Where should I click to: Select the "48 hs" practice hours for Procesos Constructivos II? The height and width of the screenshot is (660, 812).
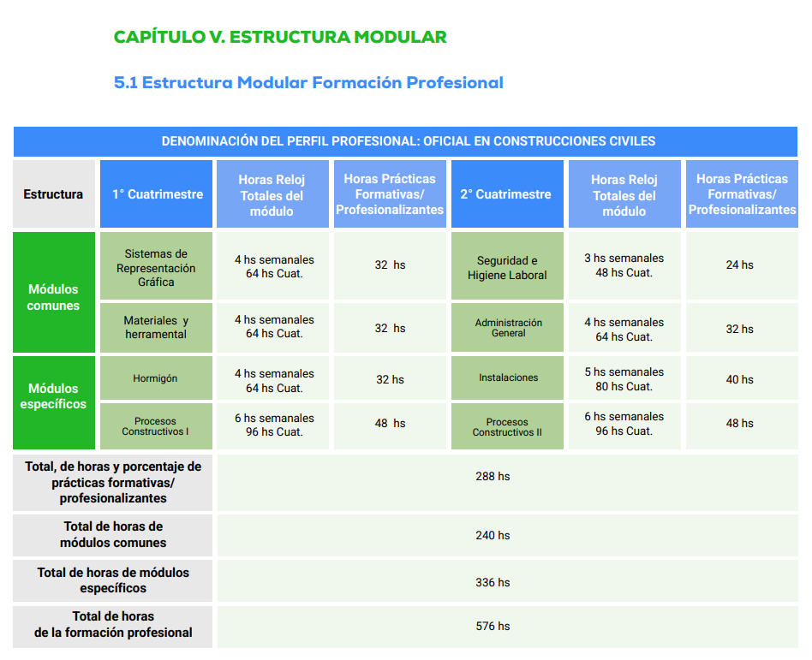tap(739, 423)
